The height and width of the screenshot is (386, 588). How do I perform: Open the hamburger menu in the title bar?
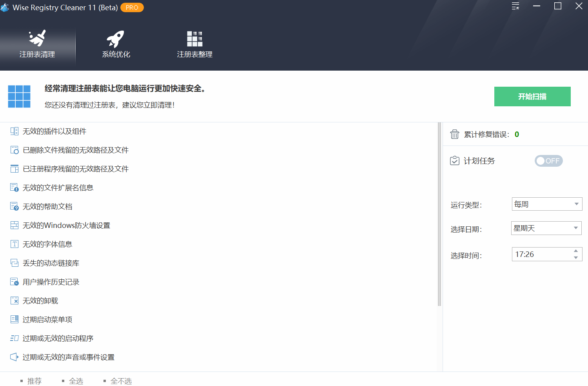pos(515,6)
